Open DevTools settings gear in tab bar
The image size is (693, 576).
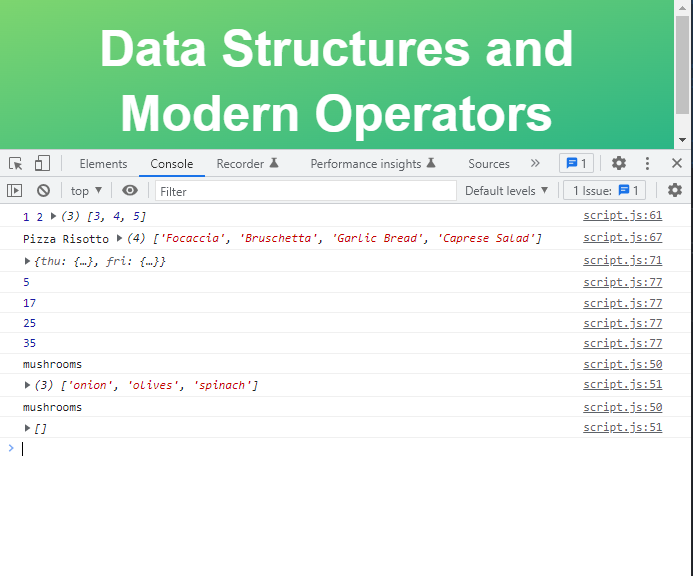click(x=619, y=163)
